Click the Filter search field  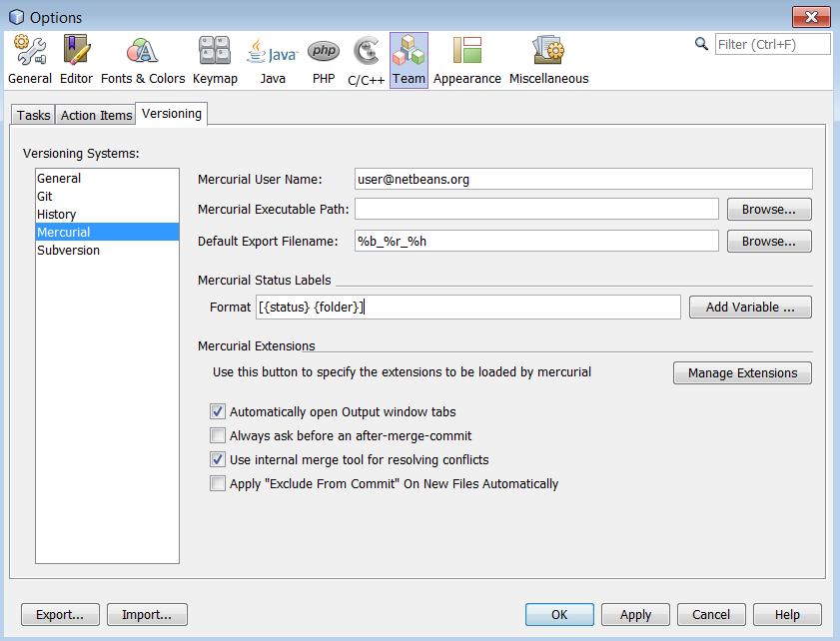click(x=772, y=44)
